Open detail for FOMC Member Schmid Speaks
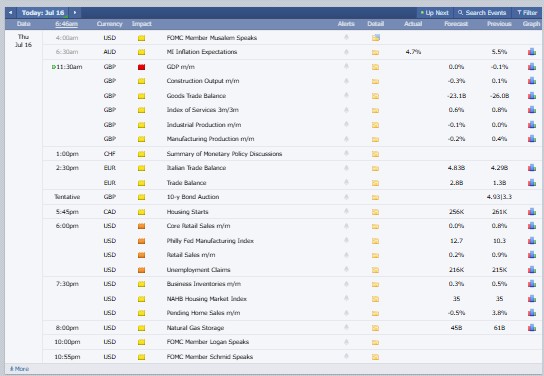The width and height of the screenshot is (544, 376). pyautogui.click(x=375, y=357)
